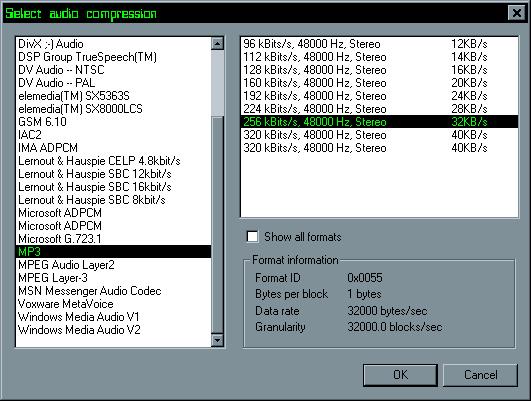Select the highlighted MP3 codec
The width and height of the screenshot is (531, 401).
(113, 252)
